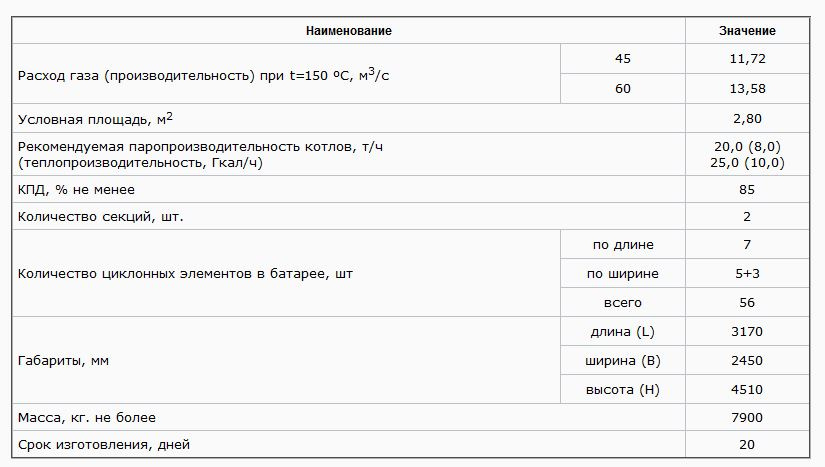Click the "всего" sub-label cell
The image size is (825, 467).
coord(622,303)
